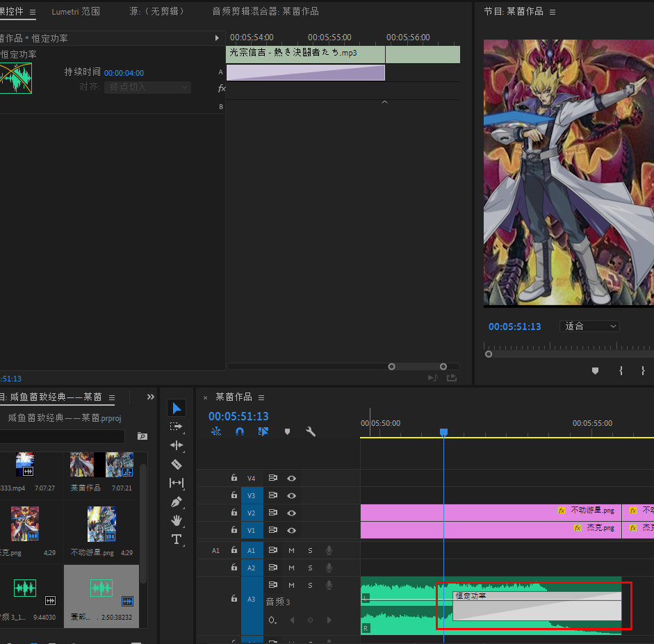Open the project panel hamburger menu
This screenshot has width=654, height=644.
click(112, 397)
